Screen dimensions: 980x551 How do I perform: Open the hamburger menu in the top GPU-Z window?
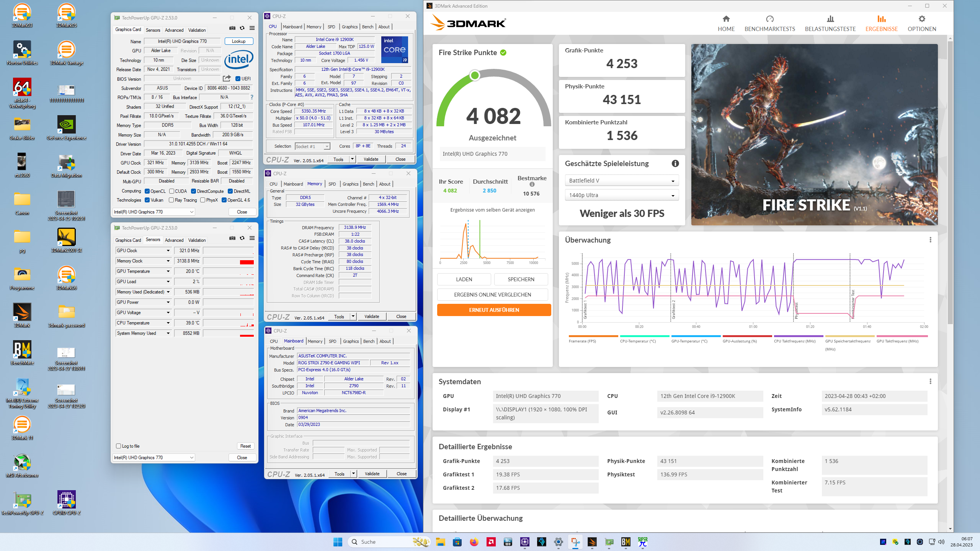(x=252, y=28)
